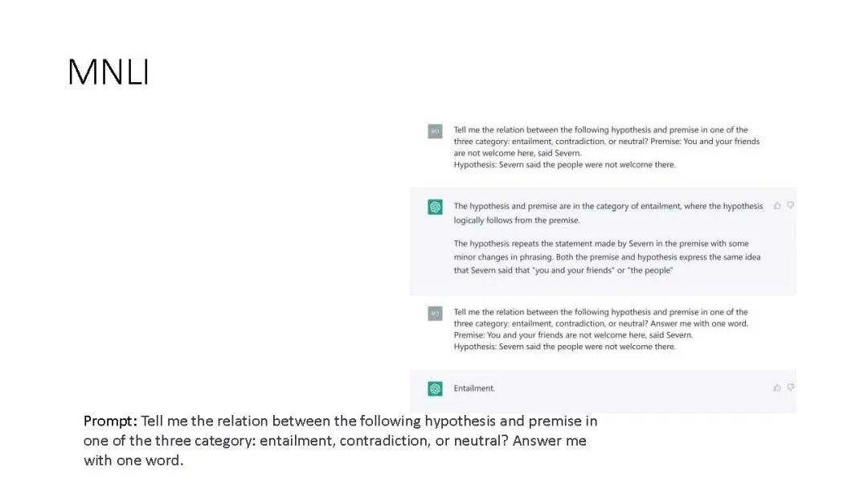Click the 'Entailment.' answer text
Screen dimensions: 868x489
[x=474, y=388]
